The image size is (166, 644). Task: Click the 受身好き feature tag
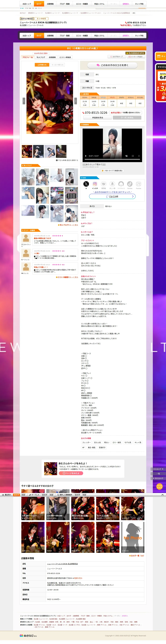pyautogui.click(x=102, y=448)
